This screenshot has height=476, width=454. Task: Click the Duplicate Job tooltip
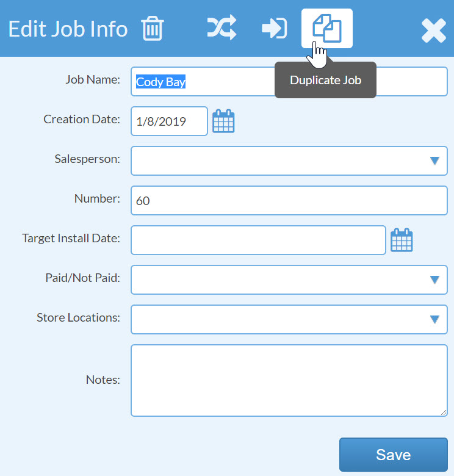pyautogui.click(x=325, y=80)
